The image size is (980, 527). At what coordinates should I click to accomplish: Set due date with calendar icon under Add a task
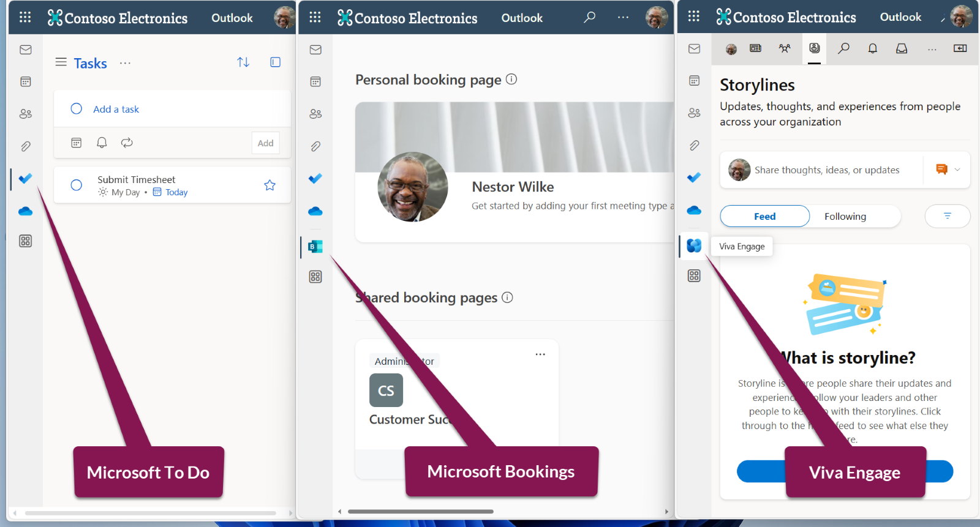point(77,143)
